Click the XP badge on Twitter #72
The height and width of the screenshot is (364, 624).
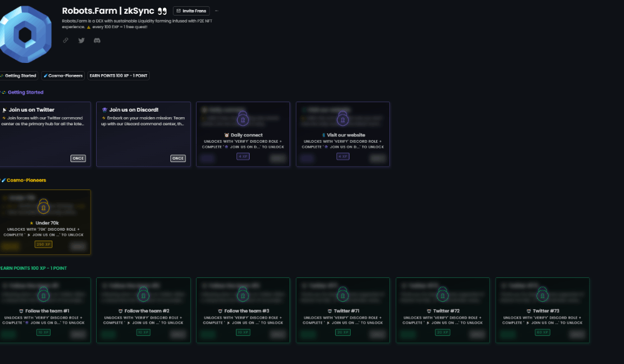(x=442, y=332)
